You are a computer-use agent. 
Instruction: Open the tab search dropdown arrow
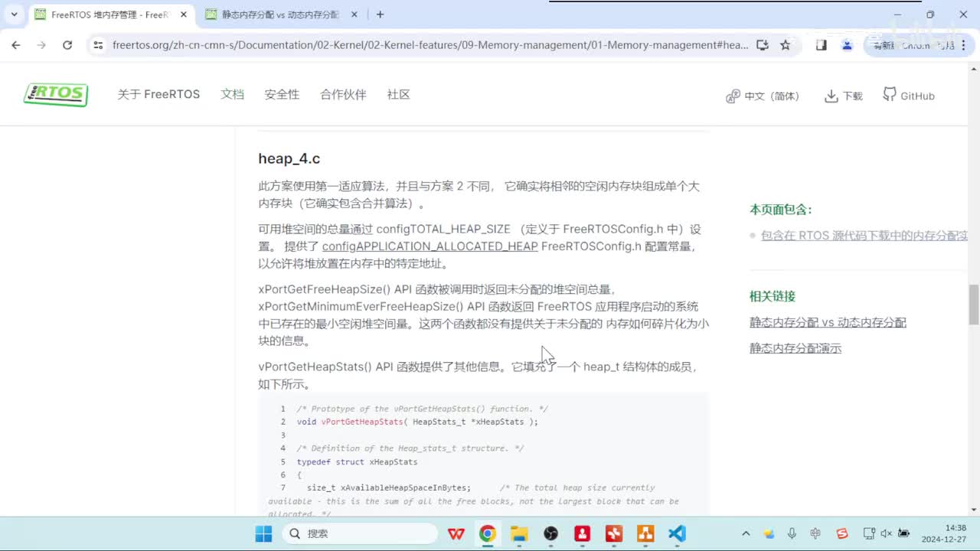pyautogui.click(x=14, y=15)
